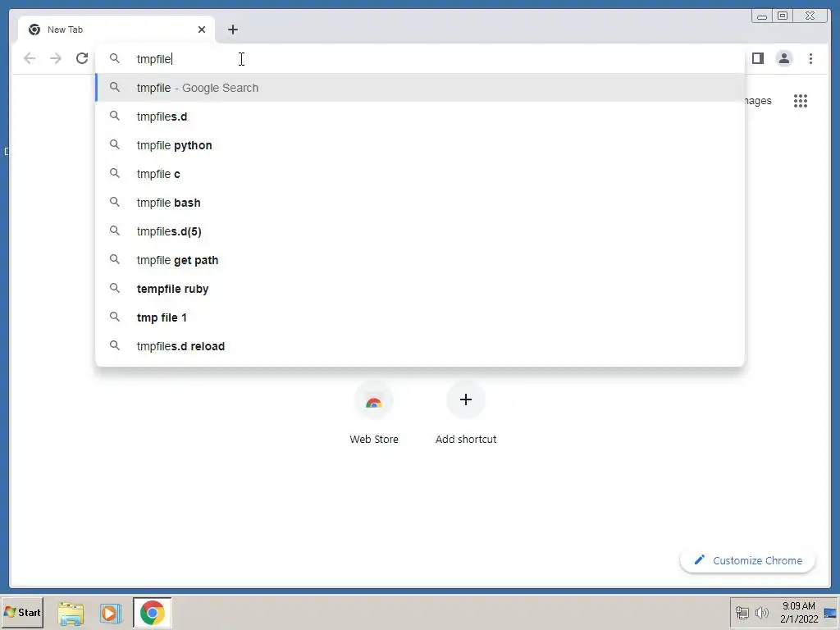Choose the 'tempfile ruby' suggestion
This screenshot has width=840, height=630.
420,289
